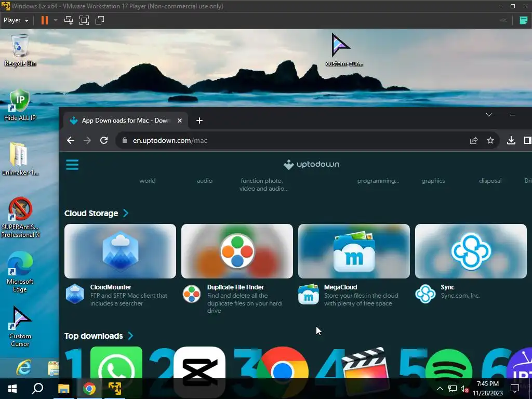Open Chrome downloads icon

511,140
